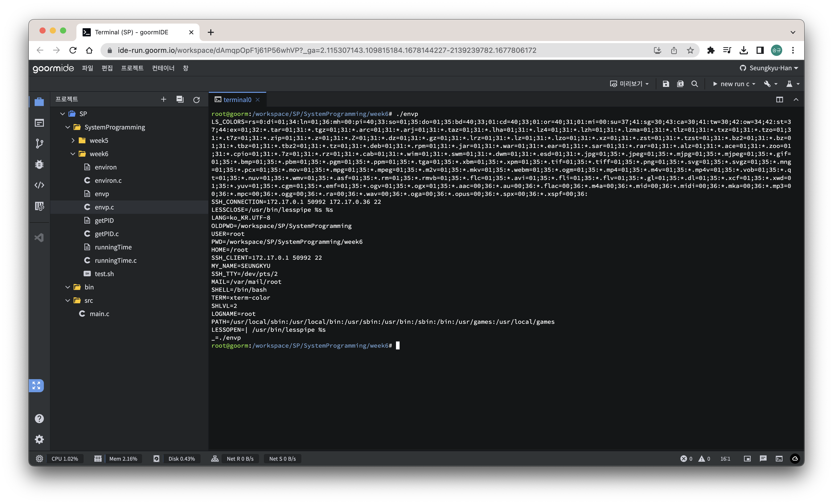Click the blue fullscreen expand button
Viewport: 833px width, 504px height.
pos(36,385)
